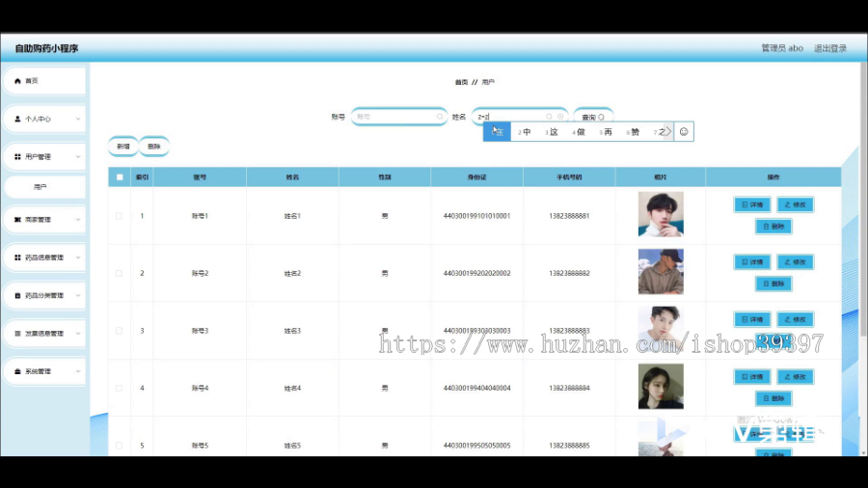Screen dimensions: 868x488
Task: Click 删除 for row 账号4
Action: point(773,398)
